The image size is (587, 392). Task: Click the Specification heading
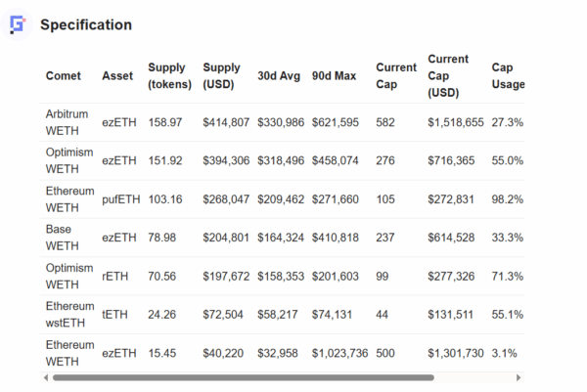point(86,24)
